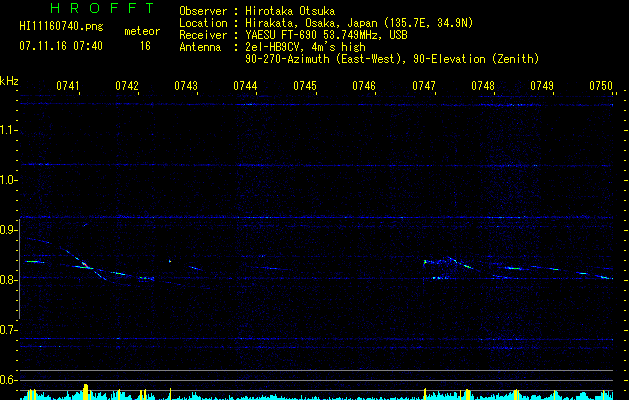Click the 1.0 frequency axis label
This screenshot has width=629, height=400.
point(8,179)
